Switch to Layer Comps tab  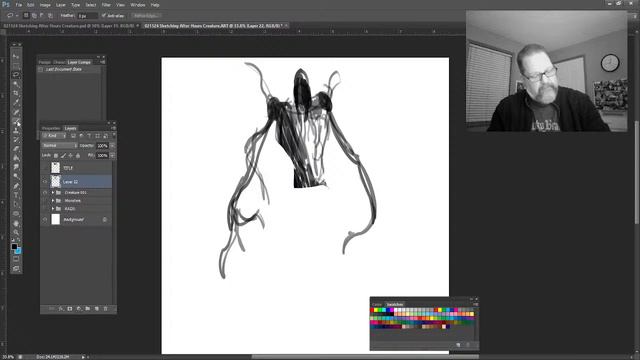click(79, 62)
